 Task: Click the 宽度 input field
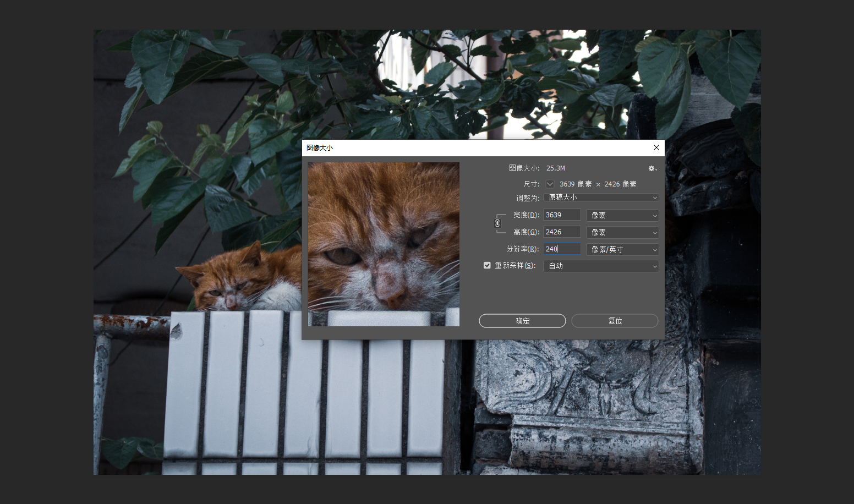tap(562, 215)
